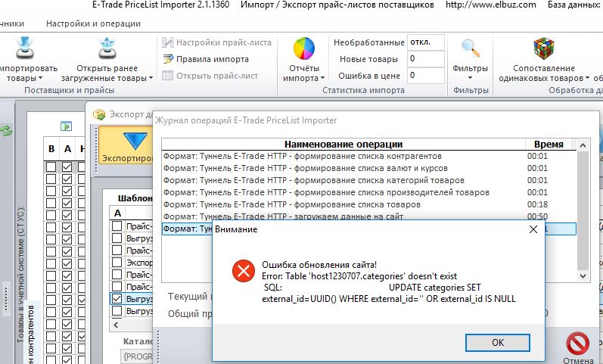Click the {PROGR catalog path field
Viewport: 603px width, 364px height.
138,356
